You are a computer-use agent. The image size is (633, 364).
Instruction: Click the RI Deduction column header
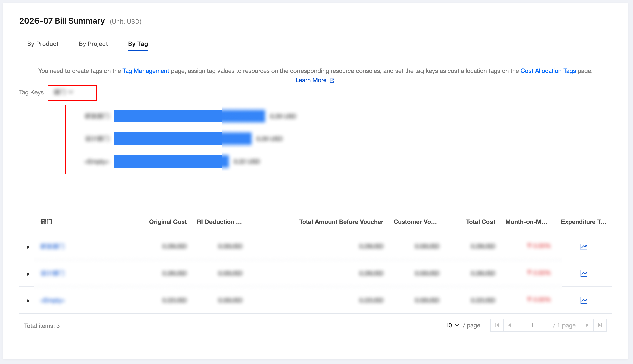click(x=219, y=222)
